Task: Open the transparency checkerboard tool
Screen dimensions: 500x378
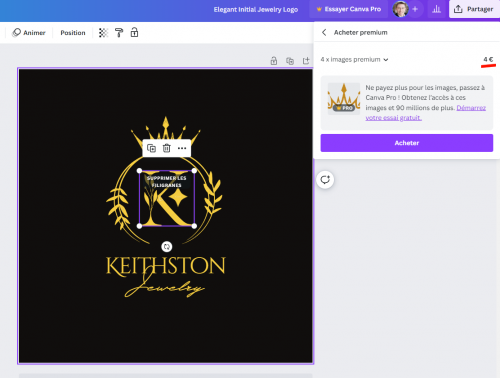Action: [x=103, y=33]
